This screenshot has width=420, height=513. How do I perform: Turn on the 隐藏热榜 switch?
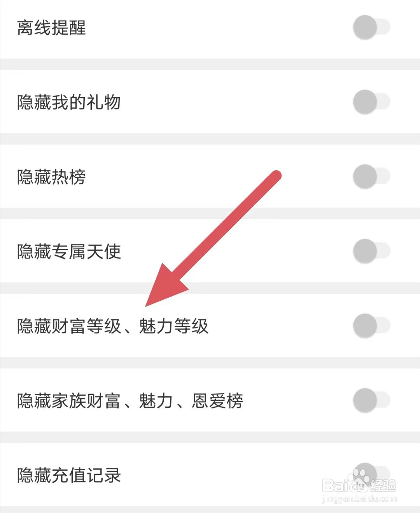click(x=371, y=176)
